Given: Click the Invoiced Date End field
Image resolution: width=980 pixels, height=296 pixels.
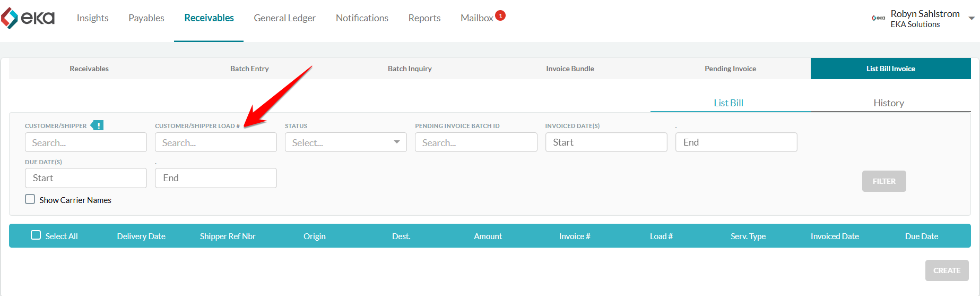Looking at the screenshot, I should click(736, 142).
